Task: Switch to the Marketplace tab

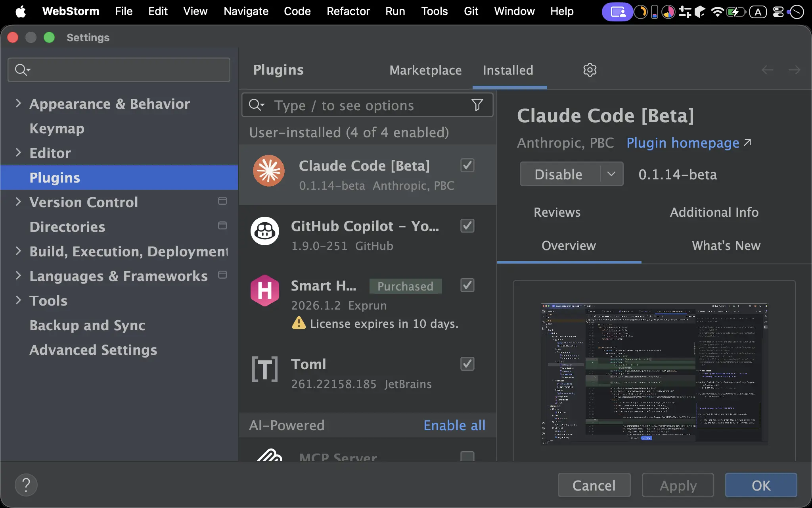Action: [425, 70]
